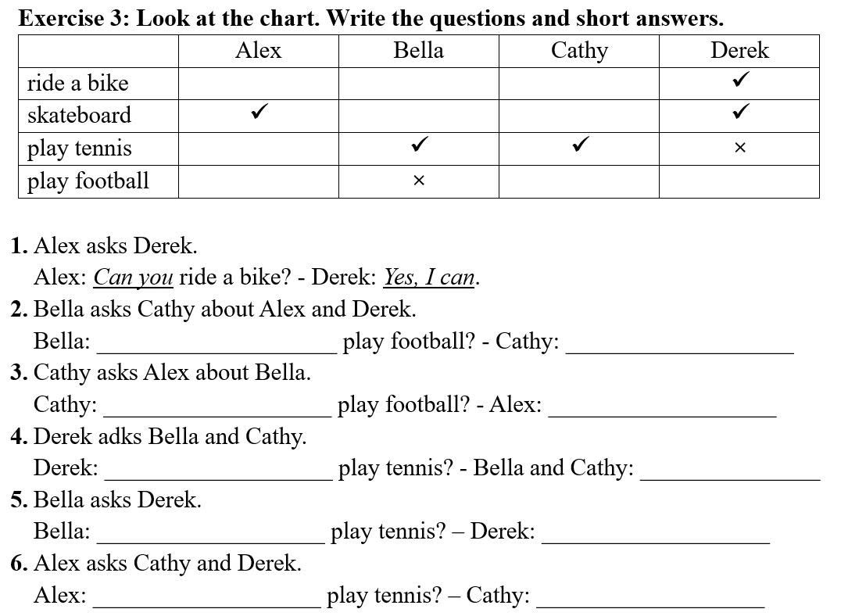Click Alex's skateboard checkmark

(x=259, y=113)
